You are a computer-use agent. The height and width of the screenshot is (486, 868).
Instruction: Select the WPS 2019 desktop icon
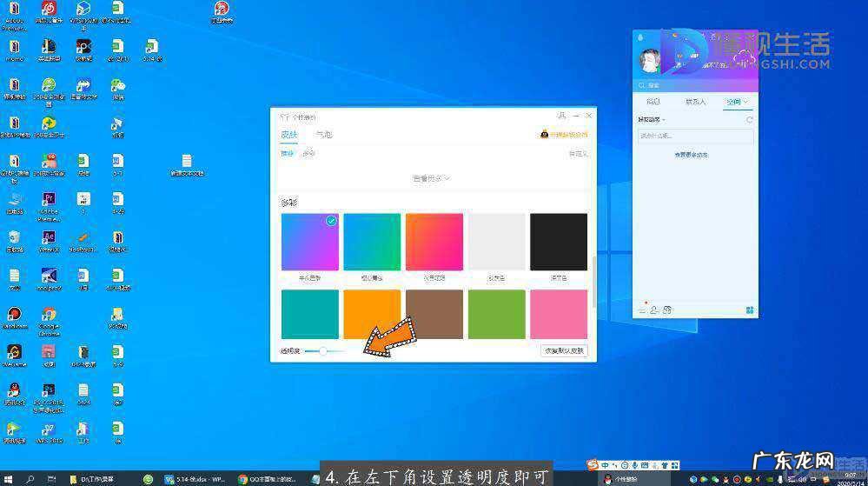49,433
